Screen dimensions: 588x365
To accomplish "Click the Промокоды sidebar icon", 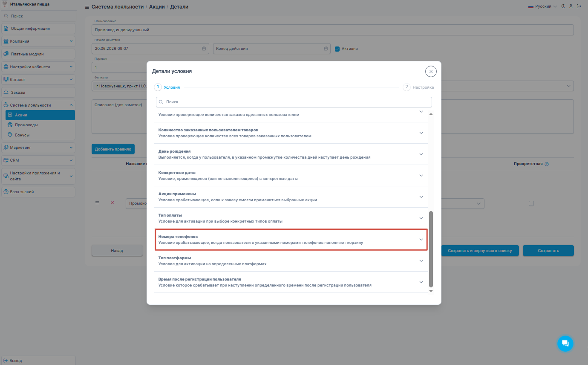I will pyautogui.click(x=10, y=125).
